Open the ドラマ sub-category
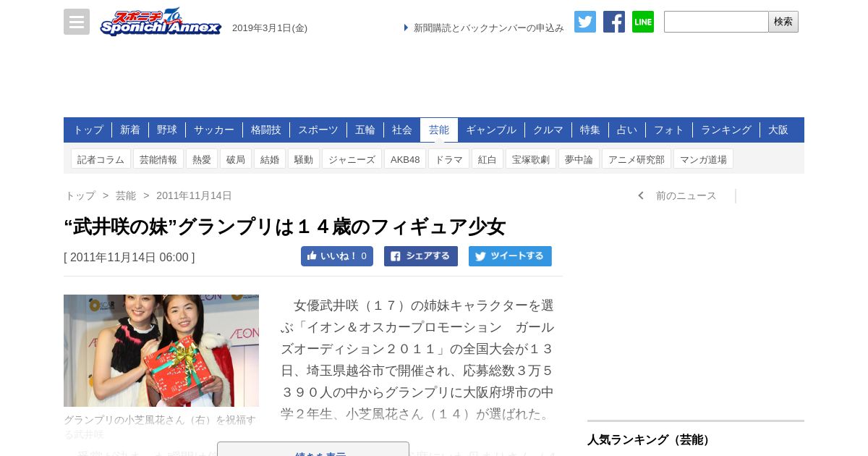Screen dimensions: 868x456 click(448, 159)
